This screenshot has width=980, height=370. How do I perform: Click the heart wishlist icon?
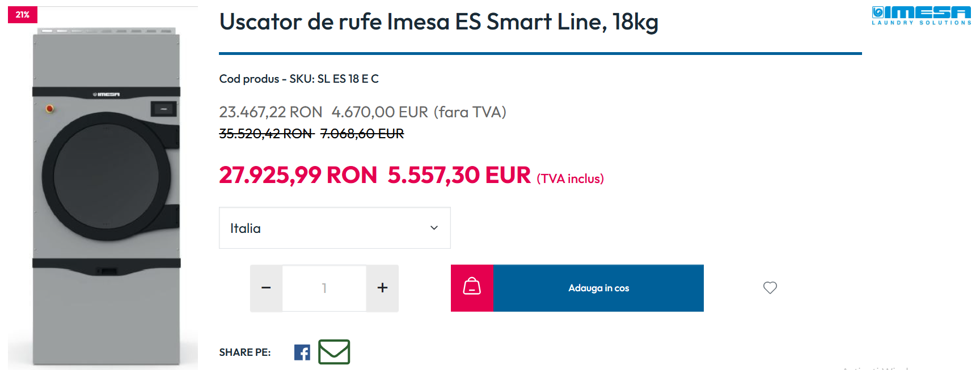pyautogui.click(x=770, y=288)
